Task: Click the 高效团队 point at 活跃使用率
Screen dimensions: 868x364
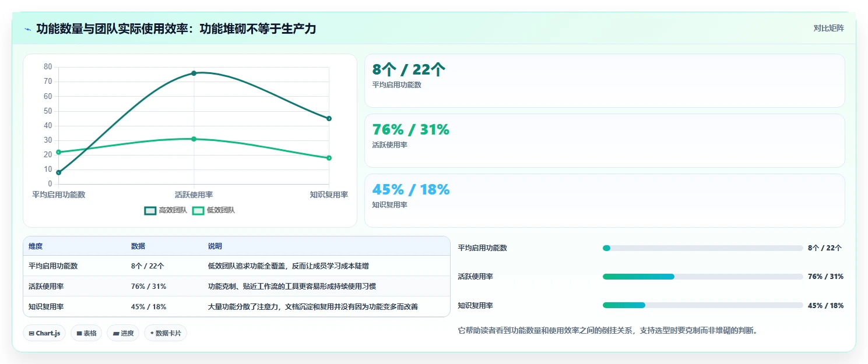Action: pos(194,73)
